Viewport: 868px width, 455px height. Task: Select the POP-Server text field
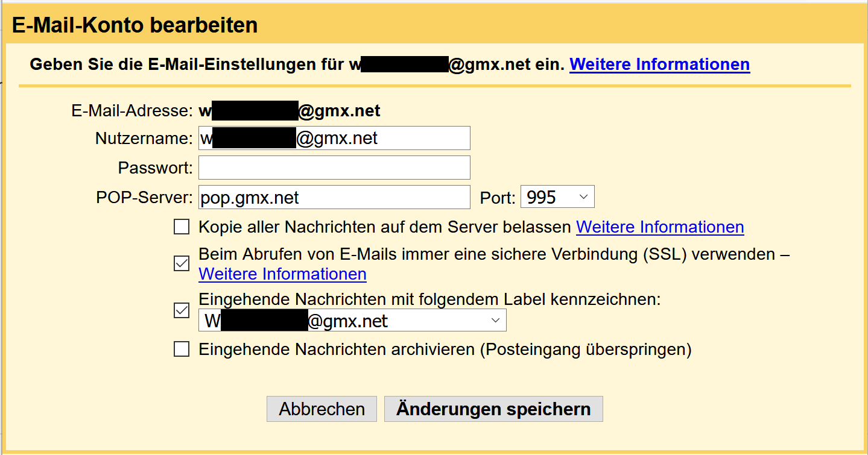click(x=334, y=197)
